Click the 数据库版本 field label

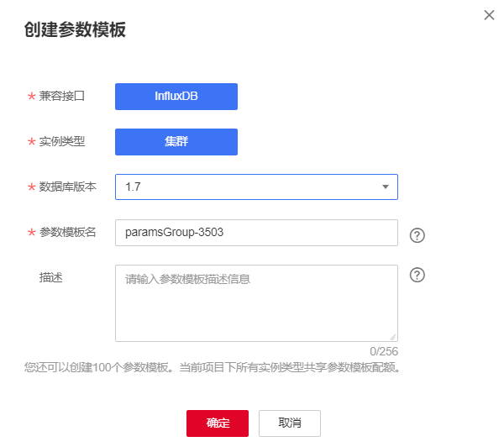tap(67, 187)
